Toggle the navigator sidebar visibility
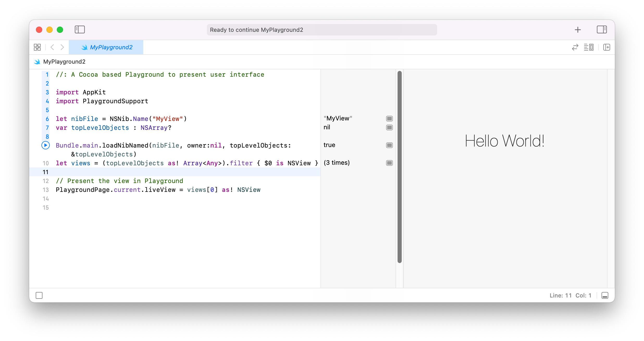644x341 pixels. pyautogui.click(x=80, y=29)
